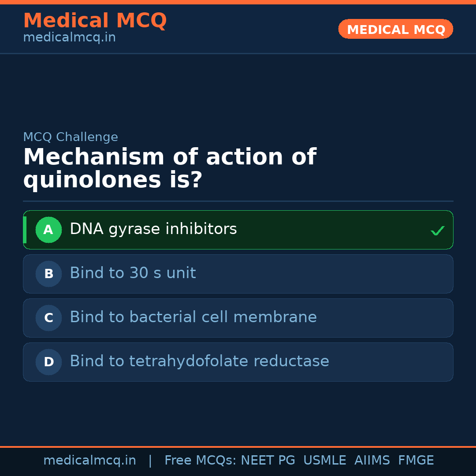Click the USMLE footer text
The image size is (476, 476).
click(324, 461)
